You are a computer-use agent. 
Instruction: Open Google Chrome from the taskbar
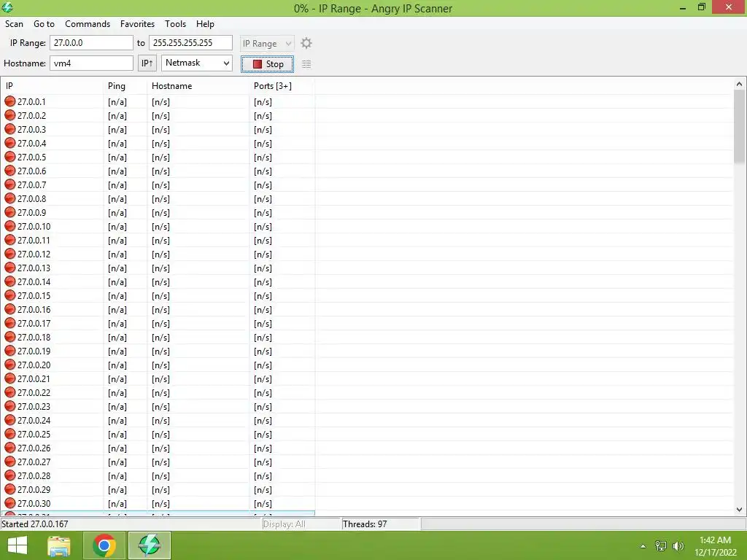[104, 545]
